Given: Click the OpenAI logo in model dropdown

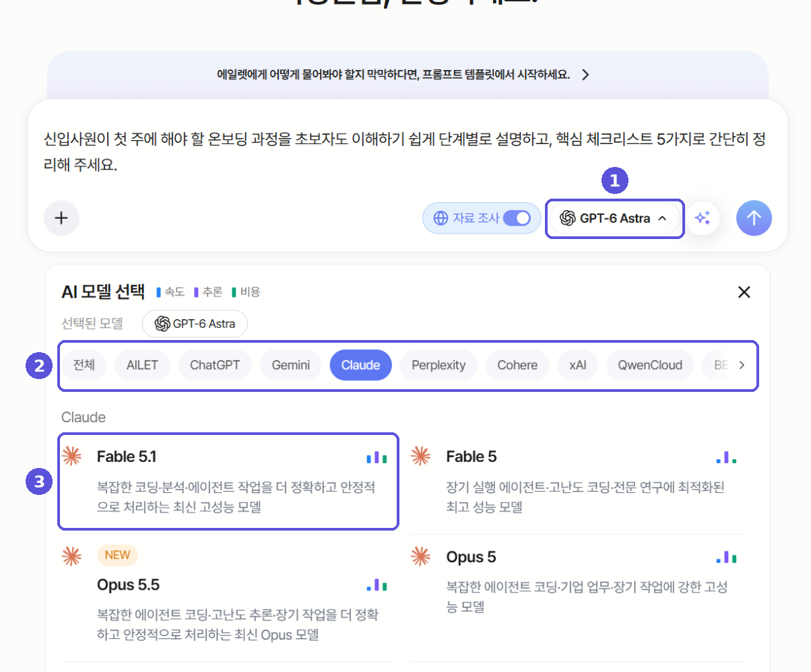Looking at the screenshot, I should [567, 218].
